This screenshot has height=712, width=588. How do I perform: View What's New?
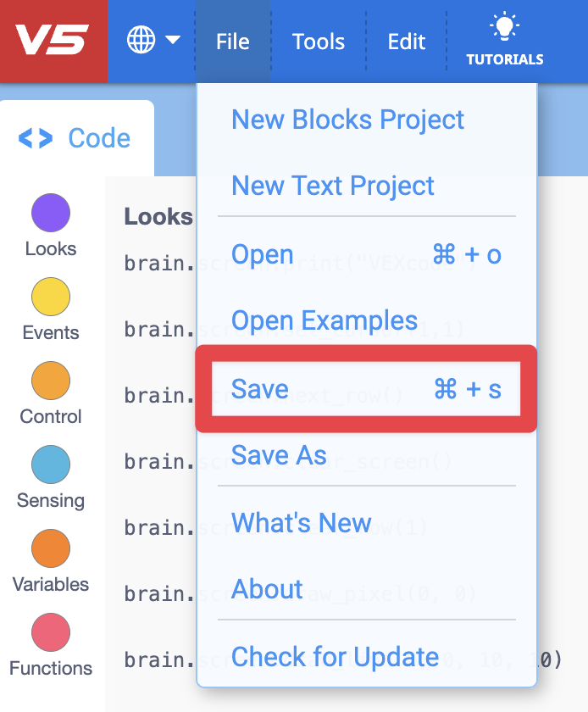click(301, 523)
